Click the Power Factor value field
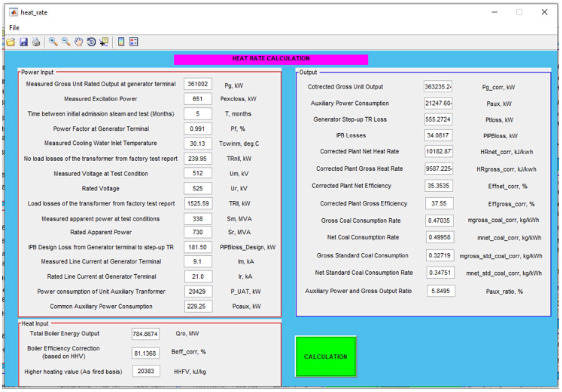The width and height of the screenshot is (562, 392). point(198,129)
